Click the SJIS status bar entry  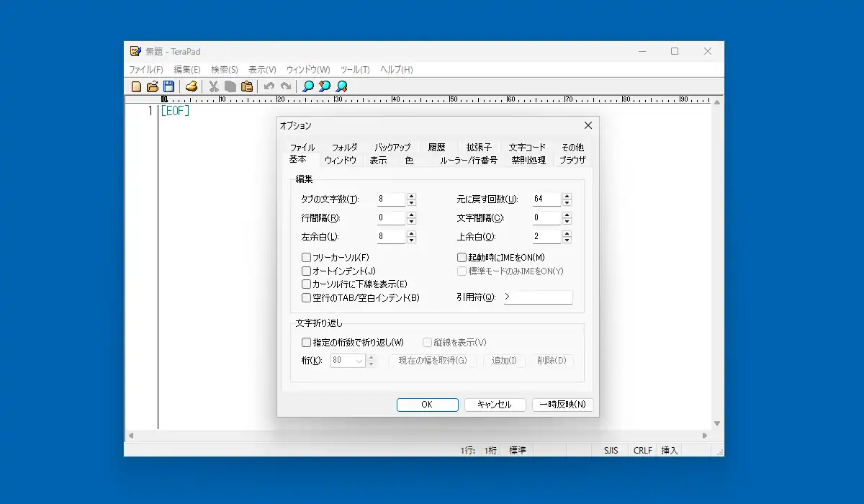611,451
